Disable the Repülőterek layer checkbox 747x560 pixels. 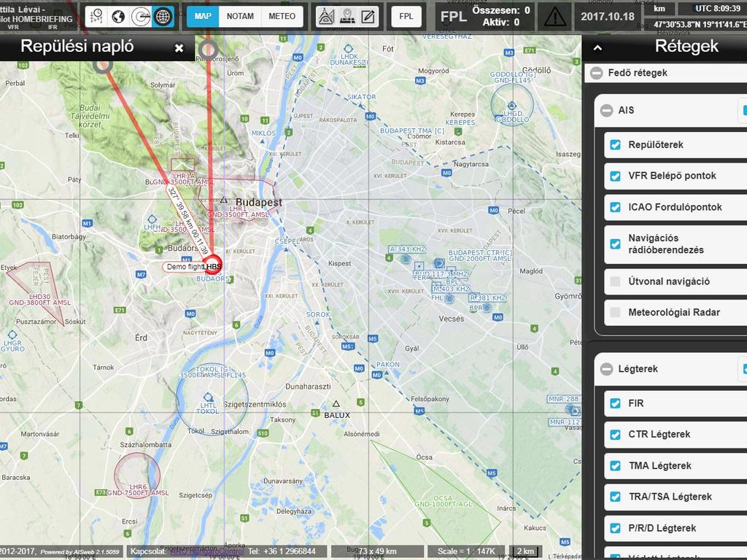coord(616,145)
